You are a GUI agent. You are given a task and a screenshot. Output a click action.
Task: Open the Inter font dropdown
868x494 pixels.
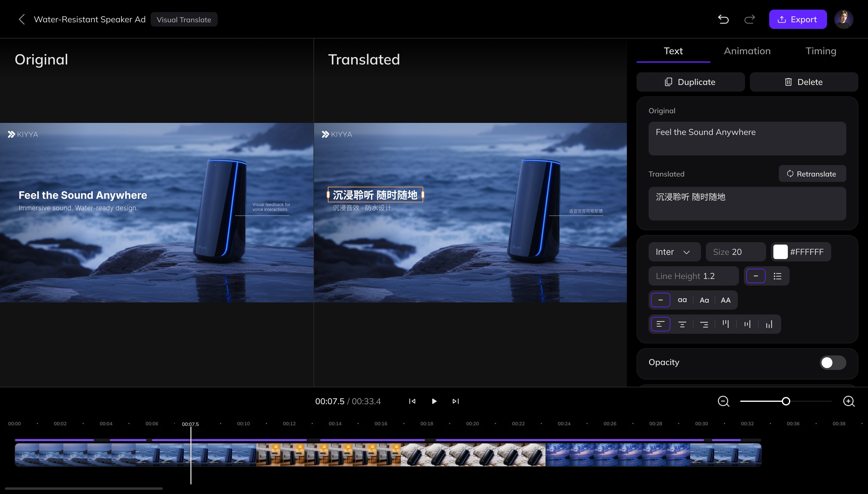674,252
